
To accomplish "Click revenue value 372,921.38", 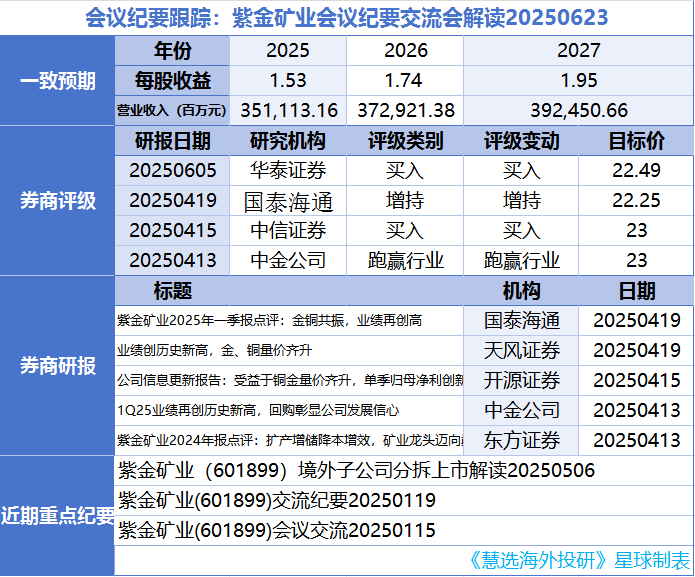I will (406, 110).
